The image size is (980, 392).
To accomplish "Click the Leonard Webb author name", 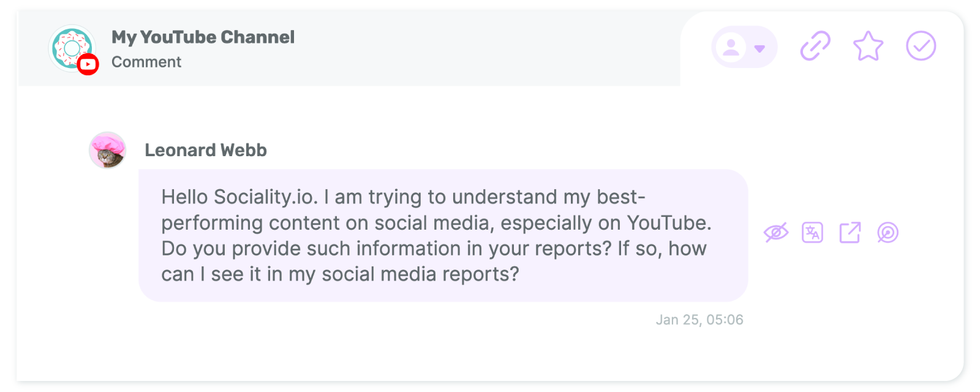I will pyautogui.click(x=206, y=150).
